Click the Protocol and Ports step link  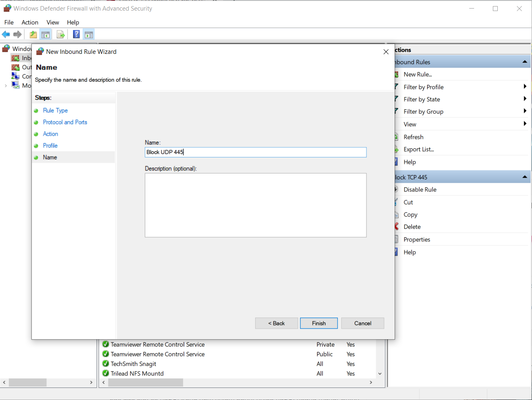click(65, 122)
